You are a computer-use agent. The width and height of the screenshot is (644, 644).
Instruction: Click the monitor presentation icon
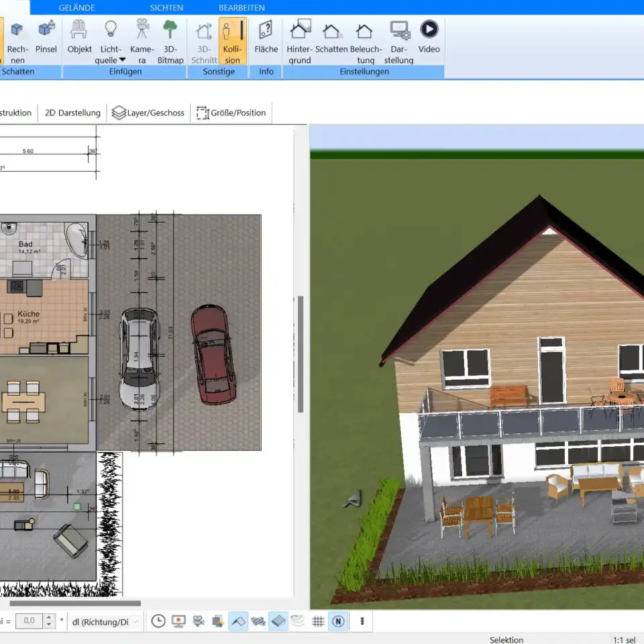point(178,621)
